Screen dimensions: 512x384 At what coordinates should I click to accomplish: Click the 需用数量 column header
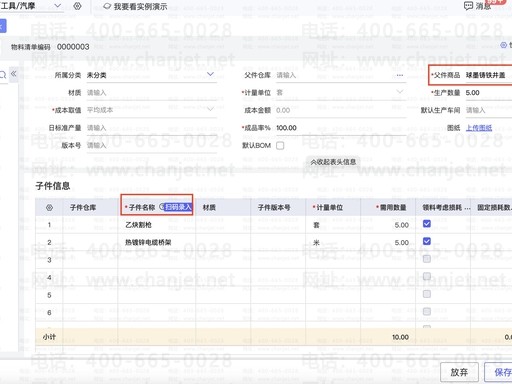click(x=393, y=208)
